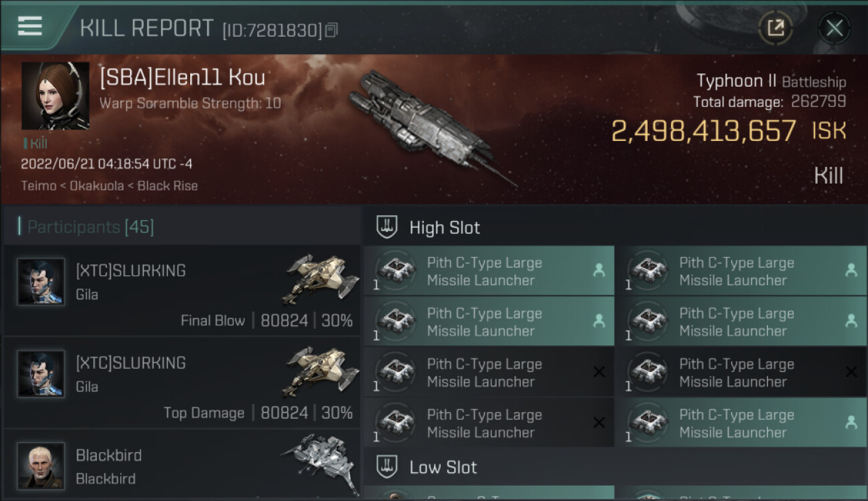The height and width of the screenshot is (501, 868).
Task: Click the Typhoon II ship name
Action: click(x=736, y=81)
